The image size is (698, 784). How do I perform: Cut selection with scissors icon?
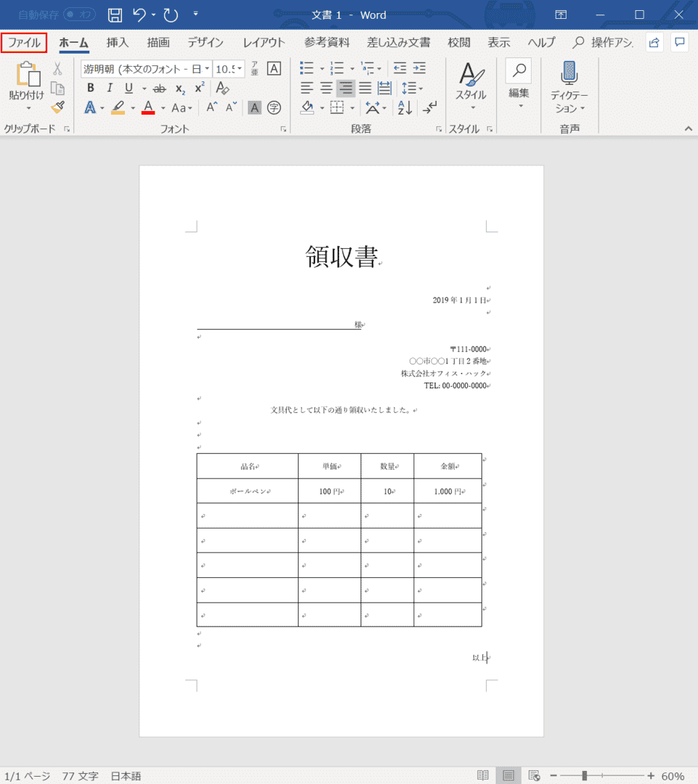coord(57,68)
